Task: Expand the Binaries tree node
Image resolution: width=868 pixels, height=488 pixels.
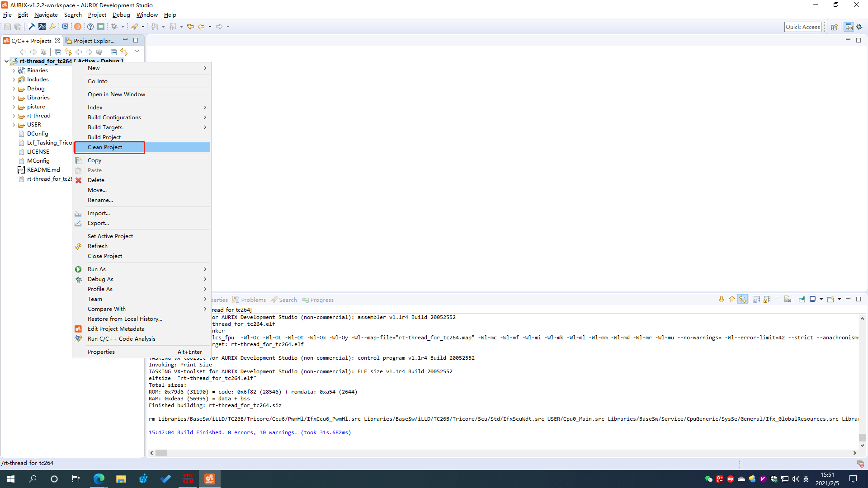Action: coord(14,70)
